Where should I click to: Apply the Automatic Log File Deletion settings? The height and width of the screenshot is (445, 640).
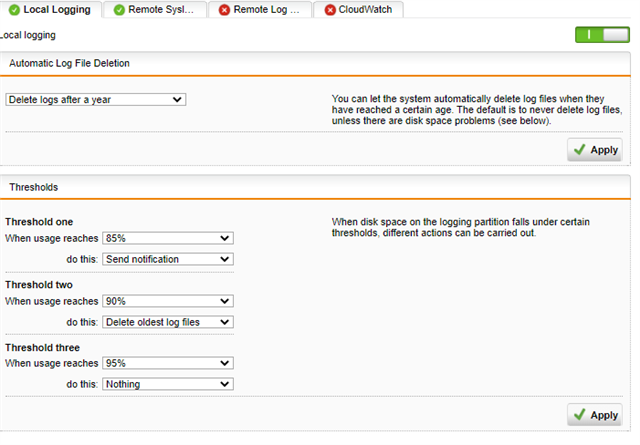(595, 150)
